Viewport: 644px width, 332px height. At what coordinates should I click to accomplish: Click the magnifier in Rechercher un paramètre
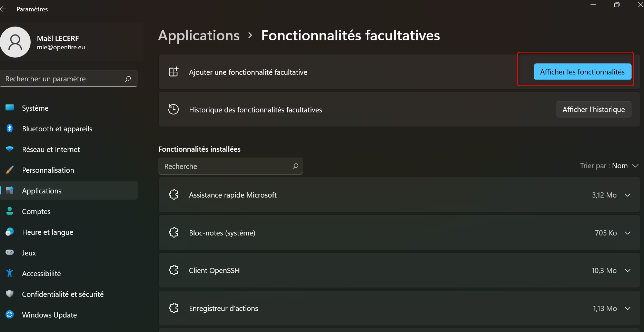pos(128,79)
